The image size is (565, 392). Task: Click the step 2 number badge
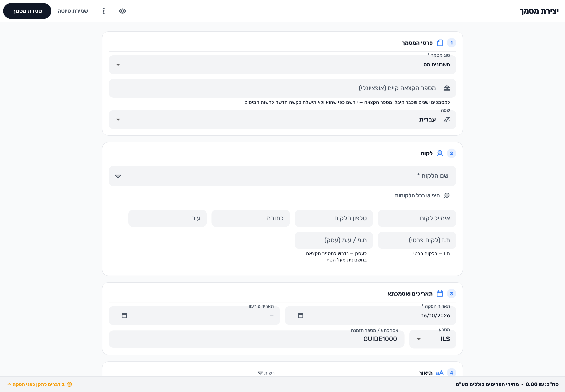pos(451,153)
